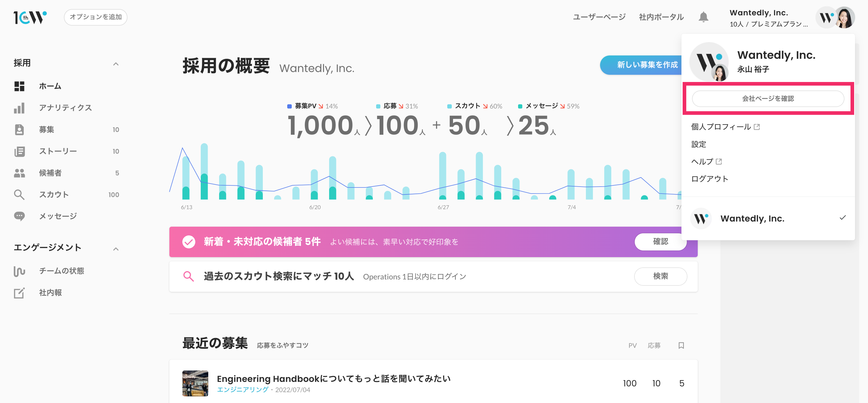This screenshot has height=403, width=868.
Task: Click the checkmark icon on the candidate banner
Action: coord(189,242)
